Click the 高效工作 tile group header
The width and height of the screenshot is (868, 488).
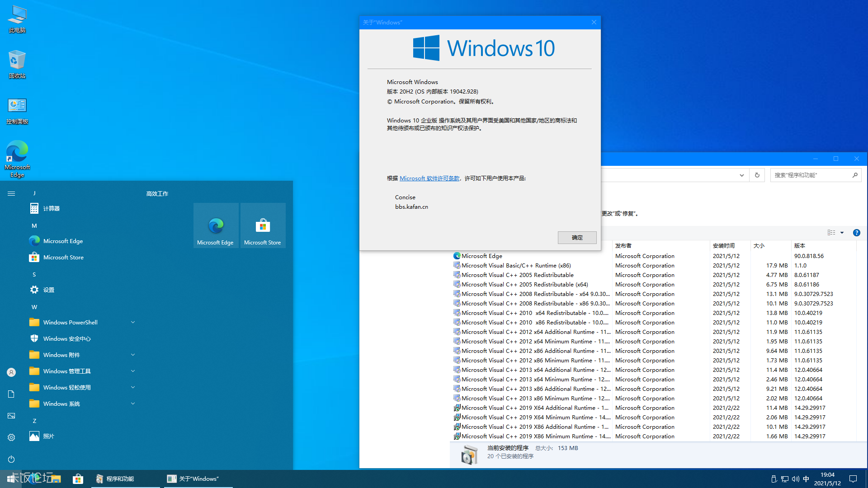click(157, 193)
